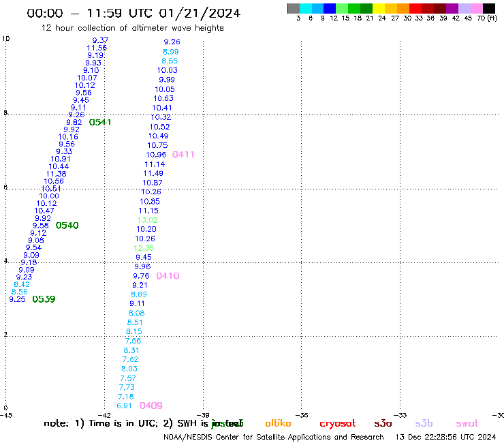The width and height of the screenshot is (504, 443).
Task: Click the green wave height value 12.35
Action: (x=144, y=248)
